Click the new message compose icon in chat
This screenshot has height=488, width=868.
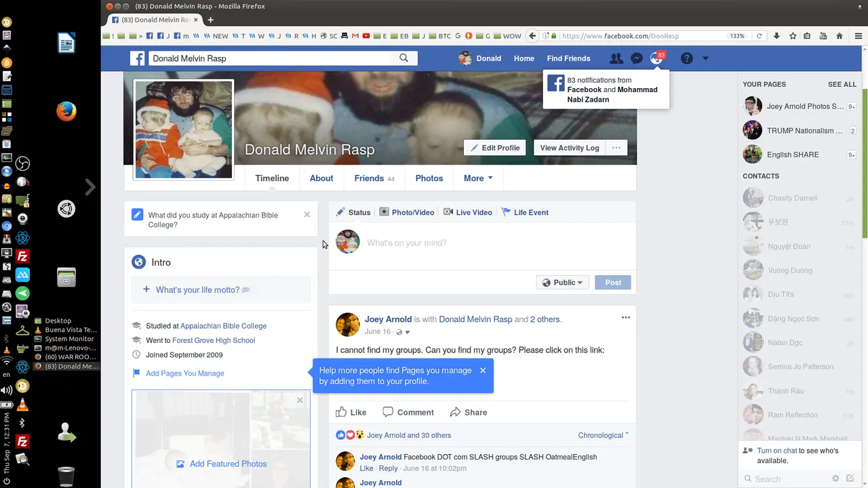tap(850, 479)
